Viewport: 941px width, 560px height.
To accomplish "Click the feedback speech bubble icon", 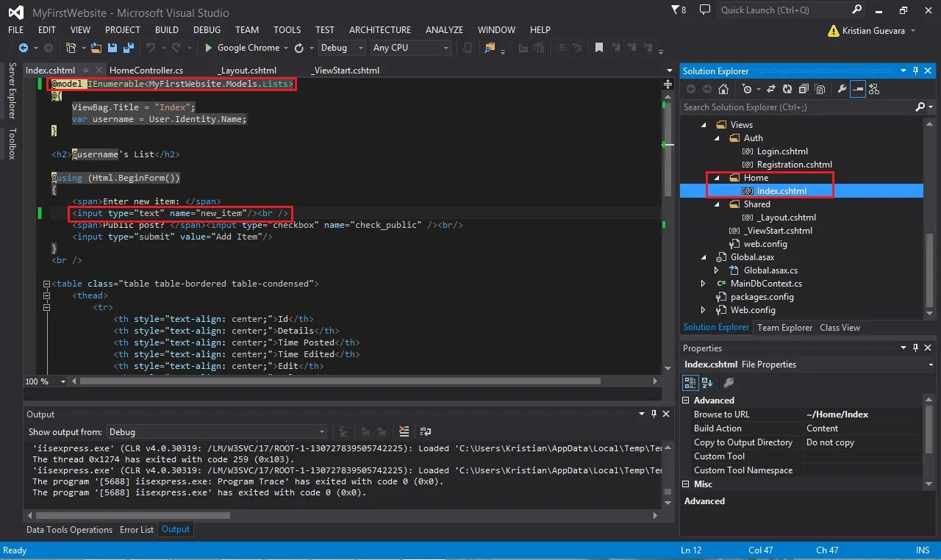I will click(705, 10).
